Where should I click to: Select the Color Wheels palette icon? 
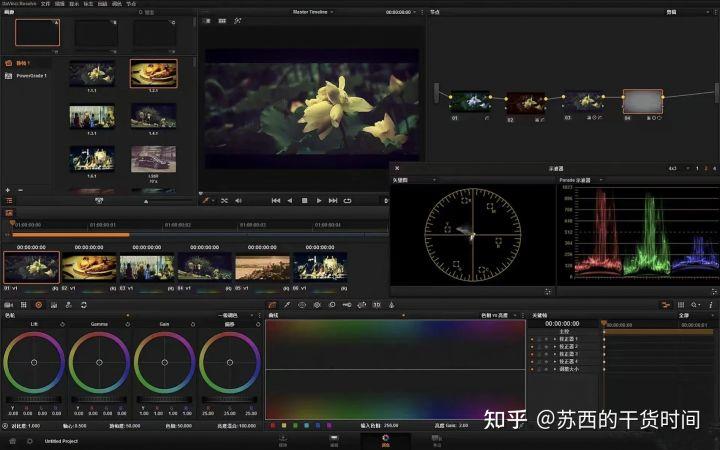pyautogui.click(x=39, y=305)
